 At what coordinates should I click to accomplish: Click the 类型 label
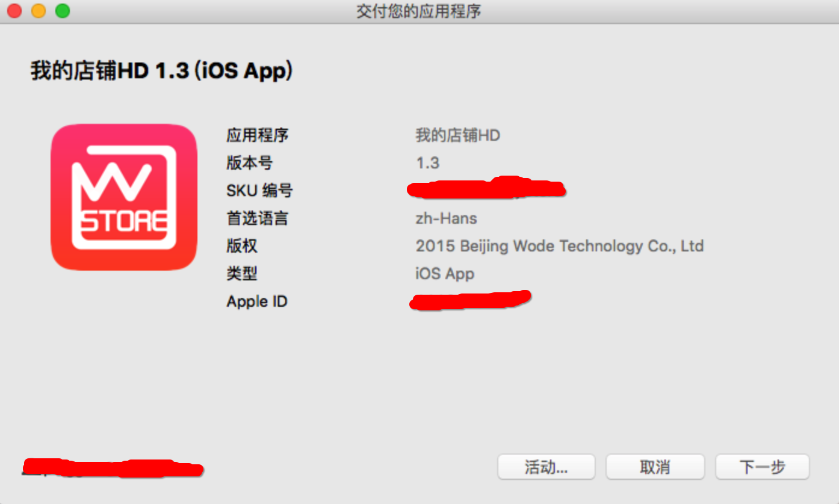pyautogui.click(x=242, y=274)
